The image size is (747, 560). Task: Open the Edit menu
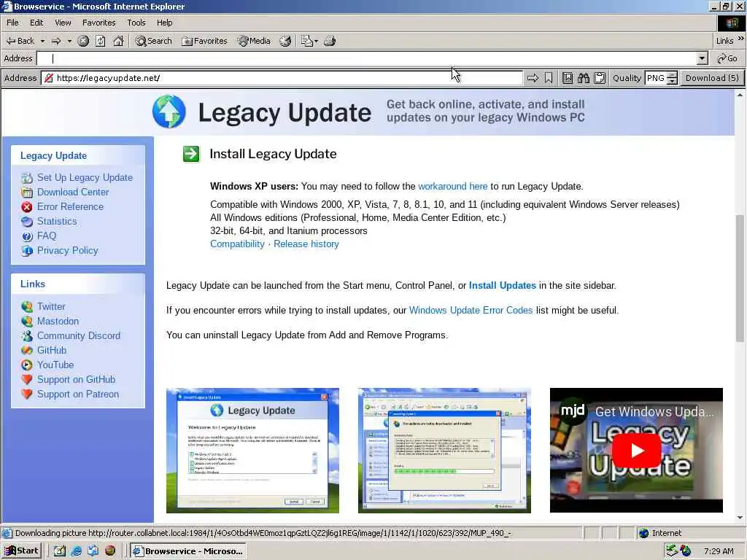(x=36, y=23)
